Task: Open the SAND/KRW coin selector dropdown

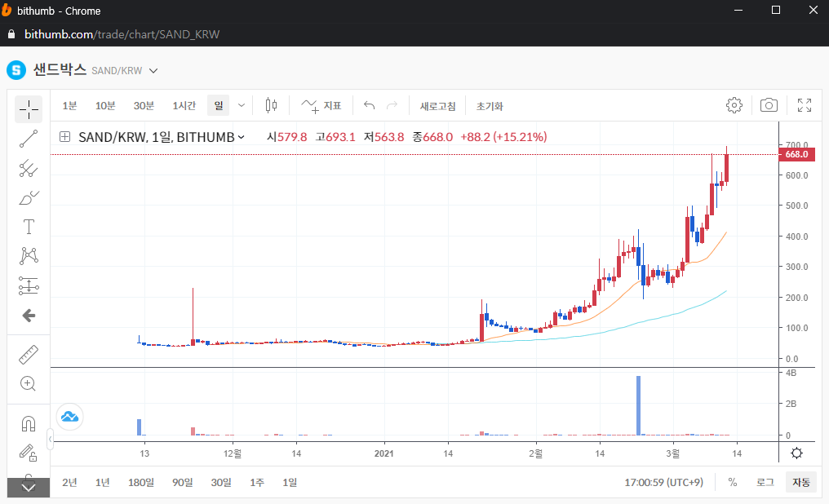Action: point(153,71)
